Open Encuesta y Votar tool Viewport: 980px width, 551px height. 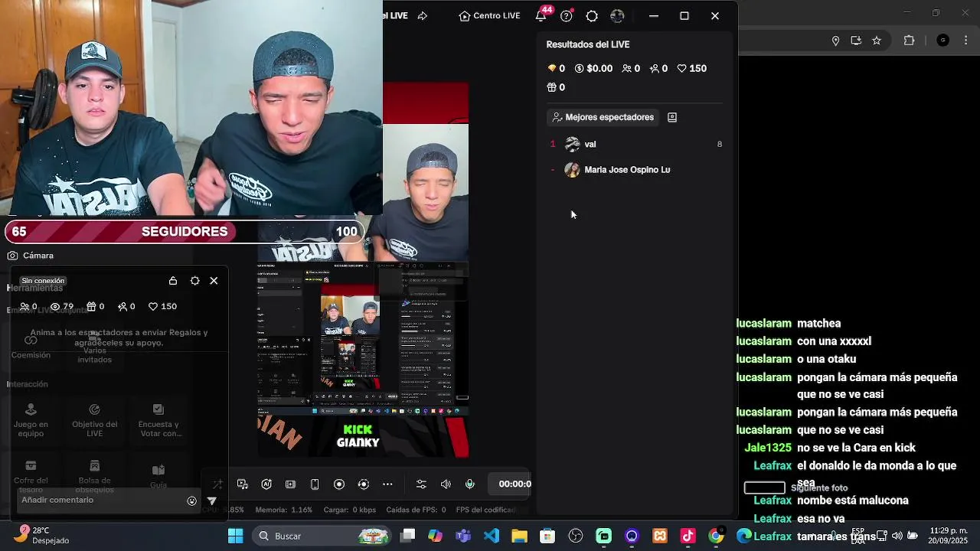158,419
